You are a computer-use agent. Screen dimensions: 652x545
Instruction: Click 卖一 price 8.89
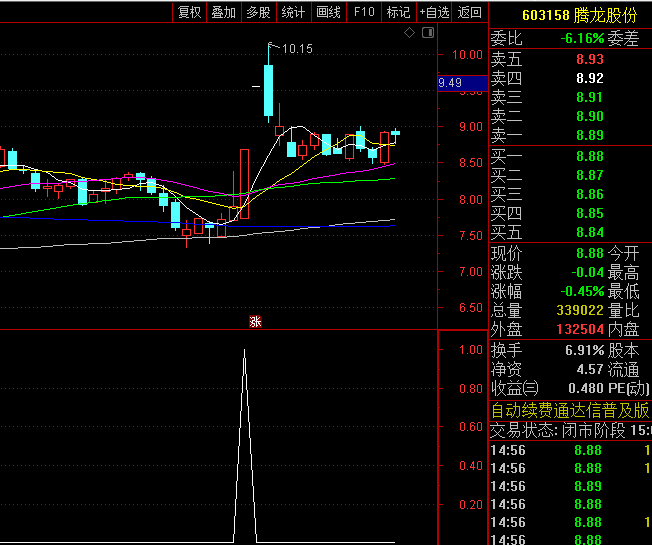pyautogui.click(x=590, y=135)
